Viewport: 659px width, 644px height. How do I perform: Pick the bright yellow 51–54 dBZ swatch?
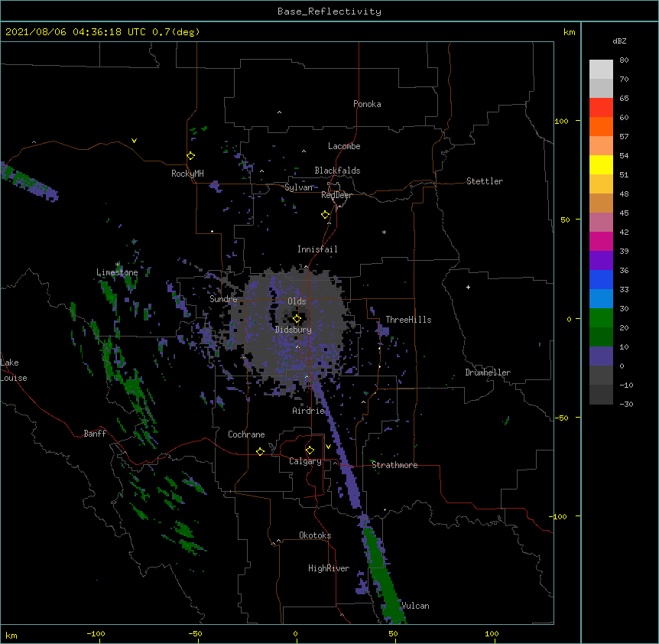pyautogui.click(x=601, y=164)
